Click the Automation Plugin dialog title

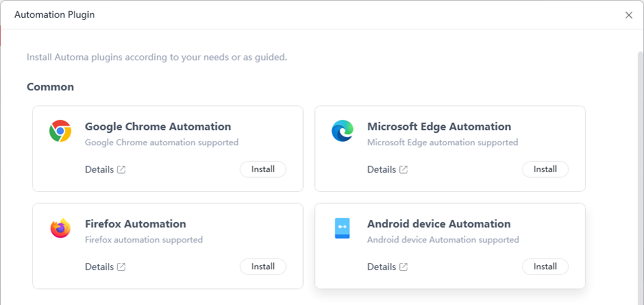(54, 15)
